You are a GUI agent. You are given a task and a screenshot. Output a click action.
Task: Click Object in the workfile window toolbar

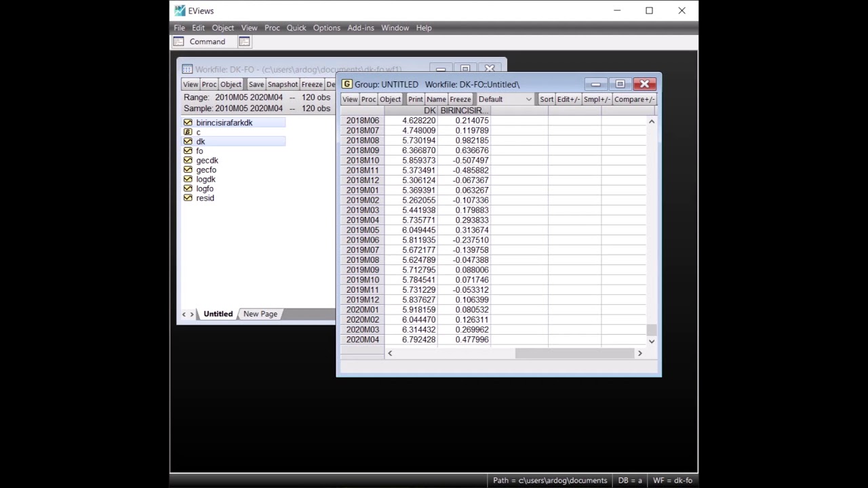pyautogui.click(x=231, y=84)
